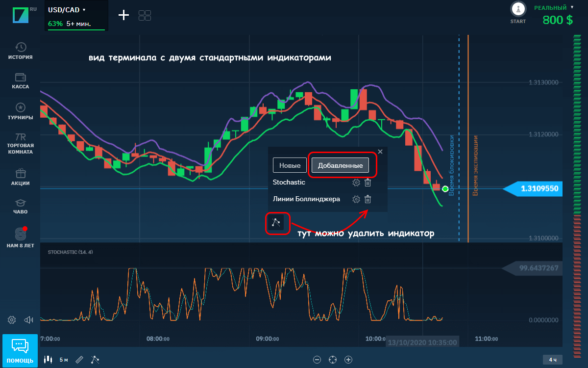Click the candlestick chart type icon
Screen dimensions: 588x368
tap(48, 360)
